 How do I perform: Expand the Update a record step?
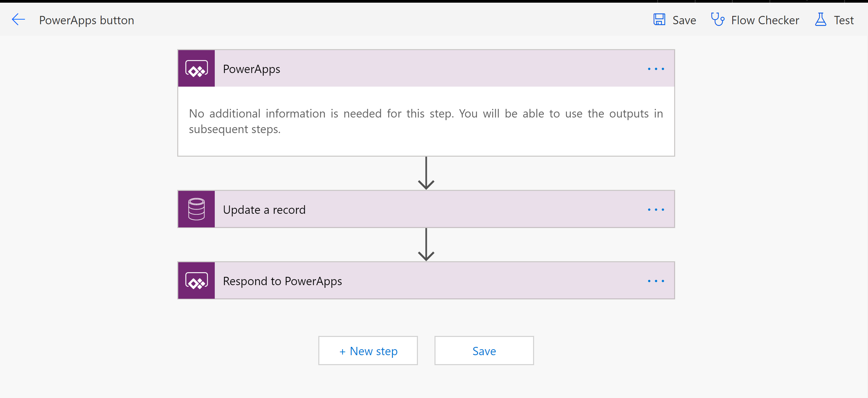point(404,209)
